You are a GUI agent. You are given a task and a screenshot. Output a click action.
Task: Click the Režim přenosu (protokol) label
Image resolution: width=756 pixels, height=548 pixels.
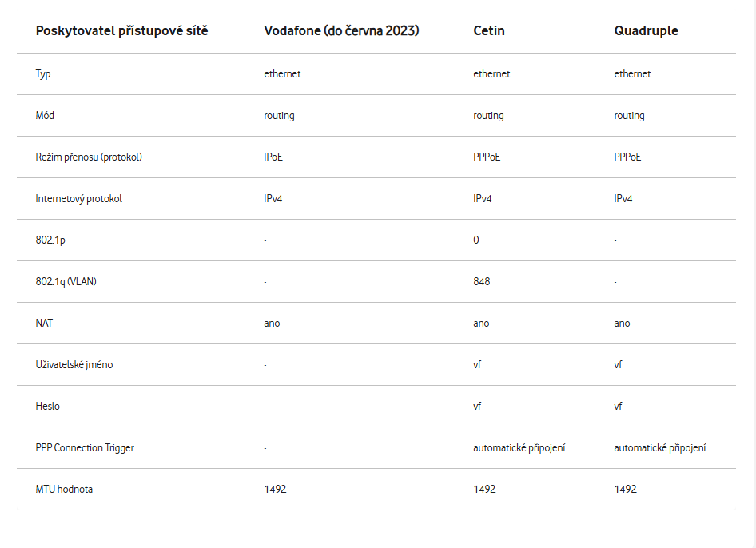pyautogui.click(x=89, y=157)
